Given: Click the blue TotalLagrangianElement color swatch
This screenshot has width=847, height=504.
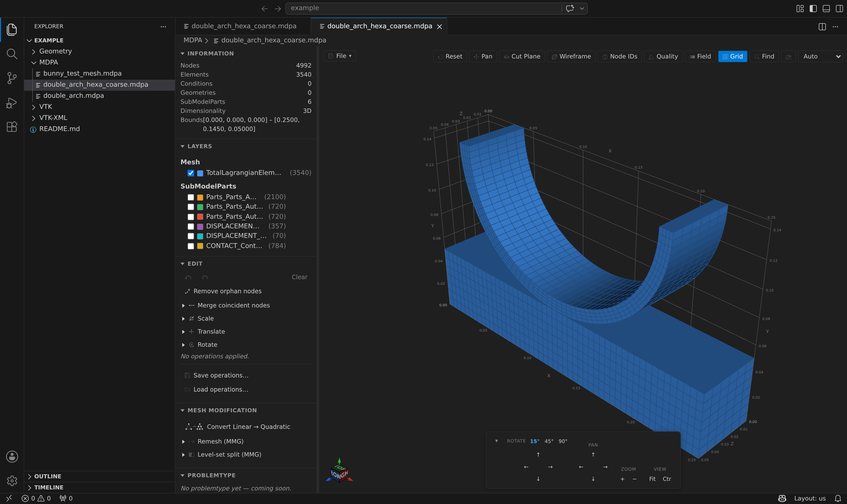Looking at the screenshot, I should click(200, 173).
